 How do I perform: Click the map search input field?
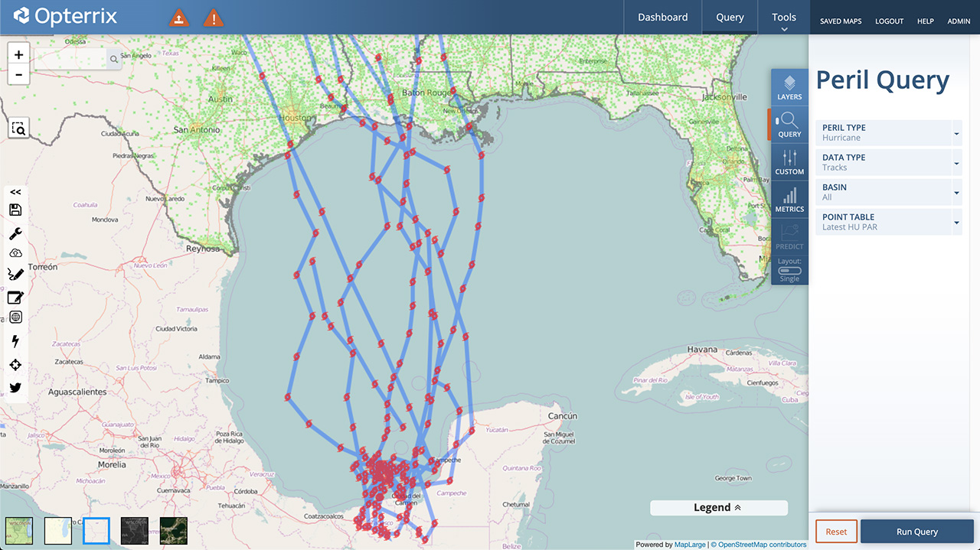pos(70,59)
